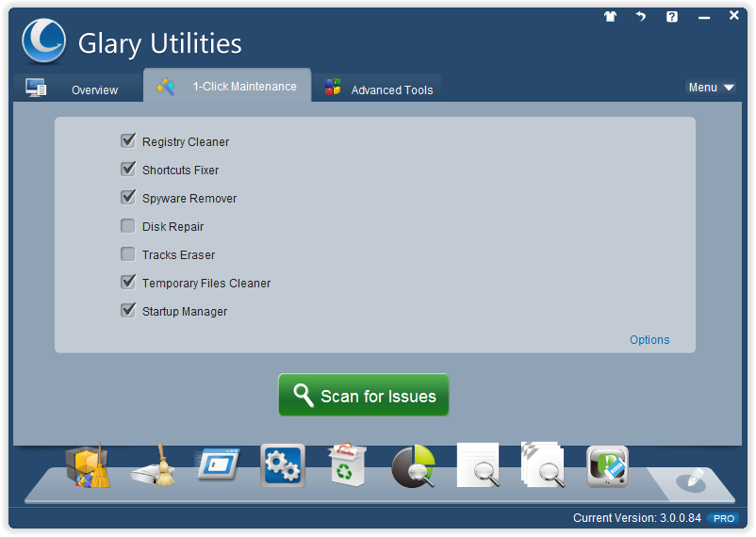This screenshot has width=756, height=537.
Task: Click the Registry Cleaner label text
Action: tap(186, 142)
